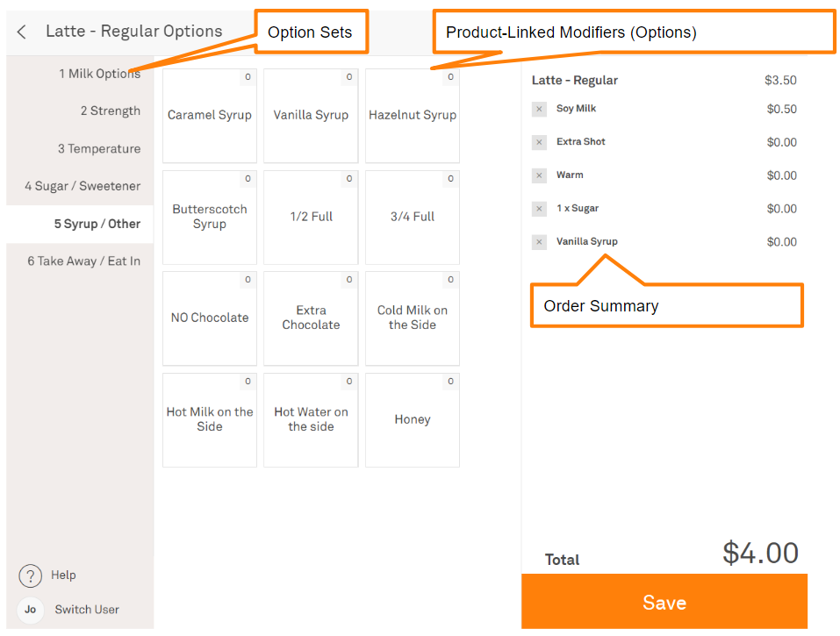The width and height of the screenshot is (840, 636).
Task: Remove Extra Shot modifier from order
Action: [539, 142]
